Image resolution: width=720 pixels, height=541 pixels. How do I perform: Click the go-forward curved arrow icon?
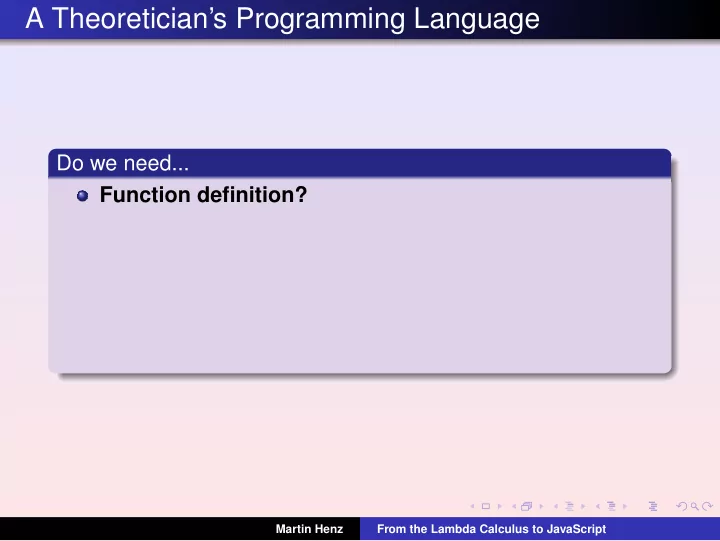click(708, 506)
